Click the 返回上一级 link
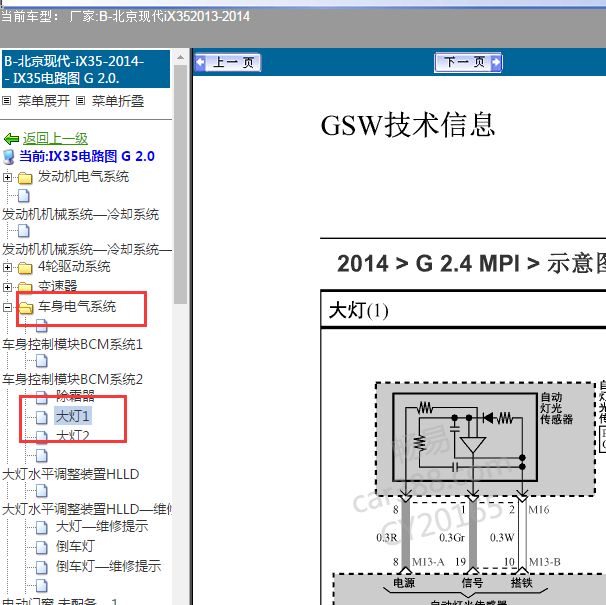The height and width of the screenshot is (605, 606). coord(55,138)
